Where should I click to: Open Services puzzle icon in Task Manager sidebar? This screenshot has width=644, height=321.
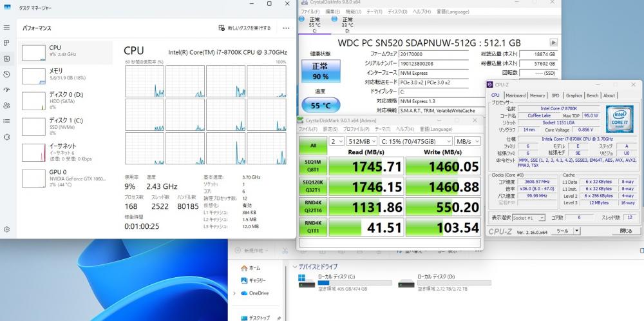6,137
